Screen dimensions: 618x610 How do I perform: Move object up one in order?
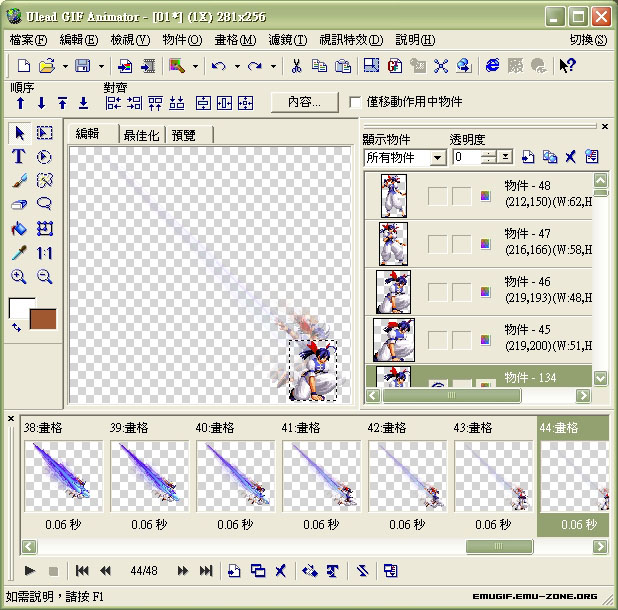tap(20, 103)
